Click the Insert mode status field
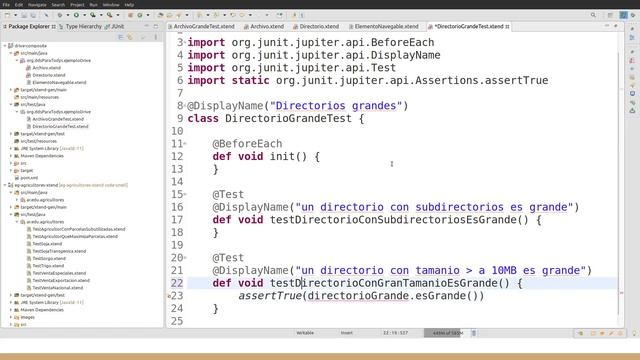Viewport: 640px width, 360px height. [347, 333]
